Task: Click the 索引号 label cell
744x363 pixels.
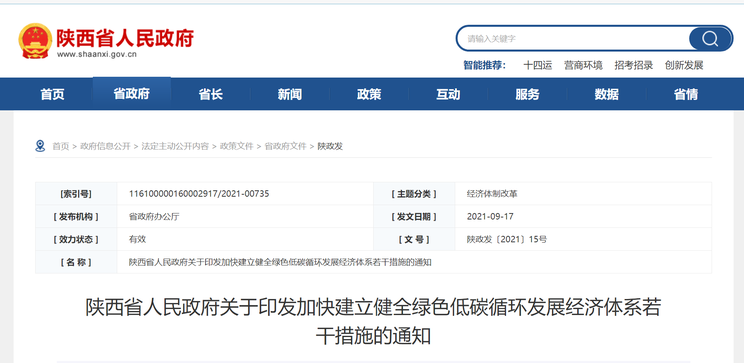Action: tap(76, 194)
